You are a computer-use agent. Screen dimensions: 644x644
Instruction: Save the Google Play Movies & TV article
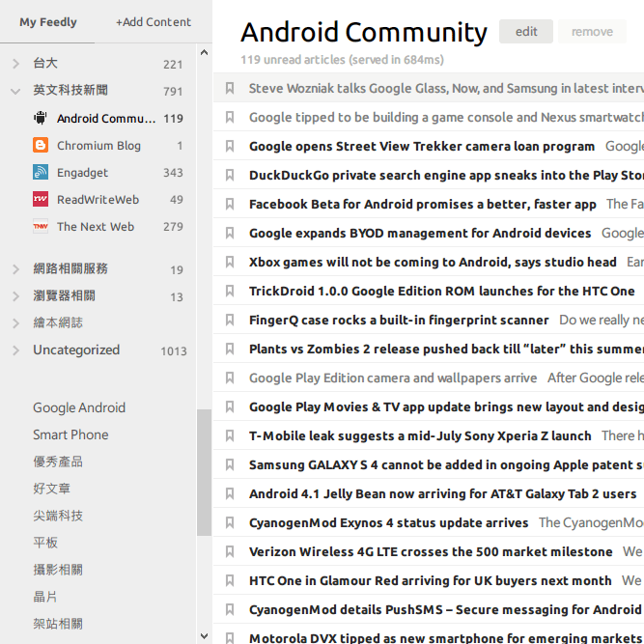pyautogui.click(x=230, y=406)
